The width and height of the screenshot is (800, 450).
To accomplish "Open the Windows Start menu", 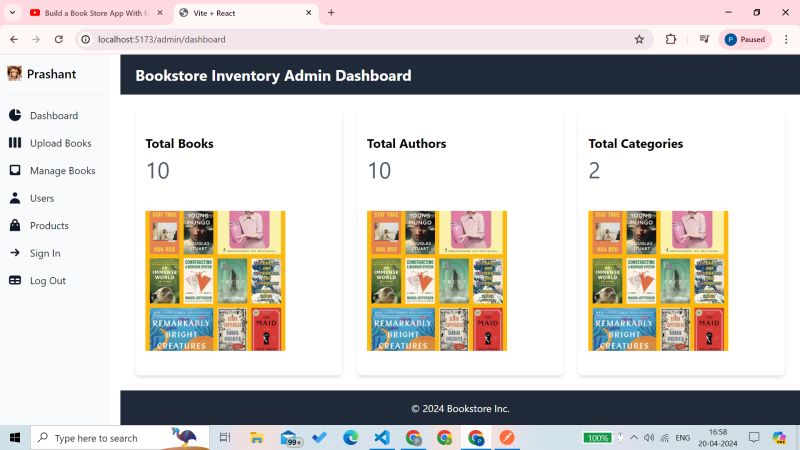I will (x=15, y=438).
